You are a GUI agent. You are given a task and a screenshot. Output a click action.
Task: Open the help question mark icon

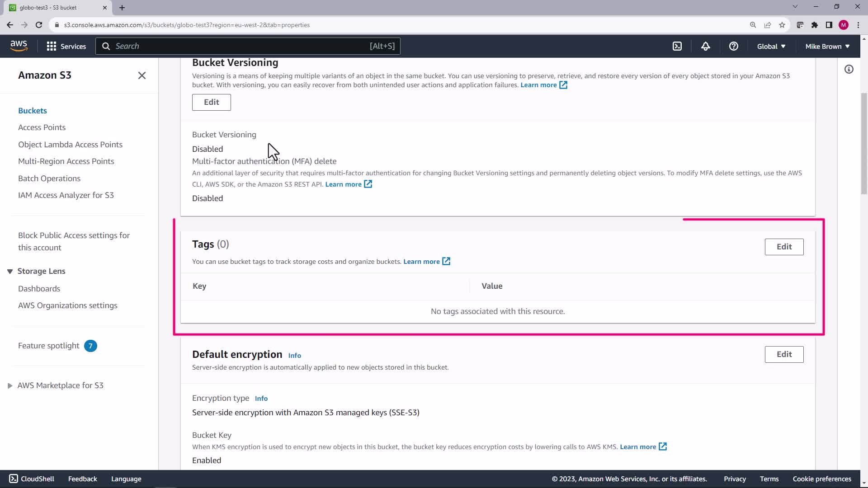pos(733,46)
